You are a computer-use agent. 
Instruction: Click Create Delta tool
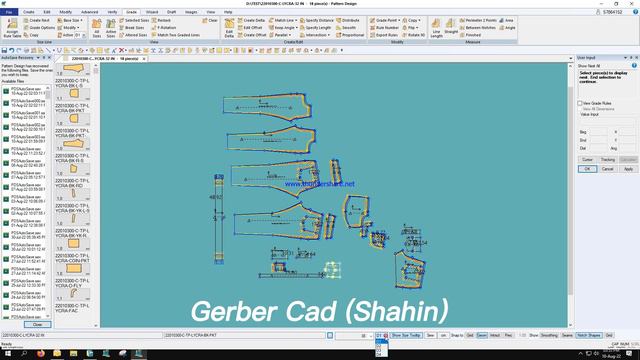pos(251,20)
